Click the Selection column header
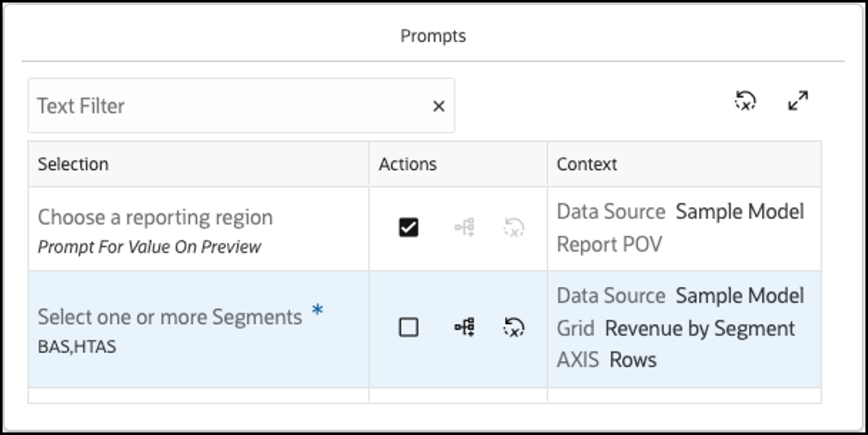The image size is (868, 435). pyautogui.click(x=73, y=164)
